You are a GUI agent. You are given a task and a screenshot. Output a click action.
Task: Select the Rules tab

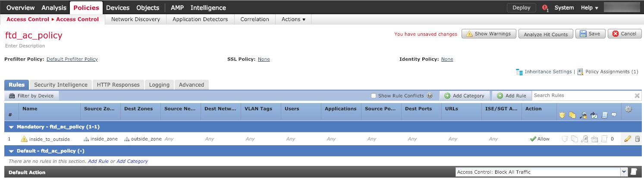tap(16, 84)
